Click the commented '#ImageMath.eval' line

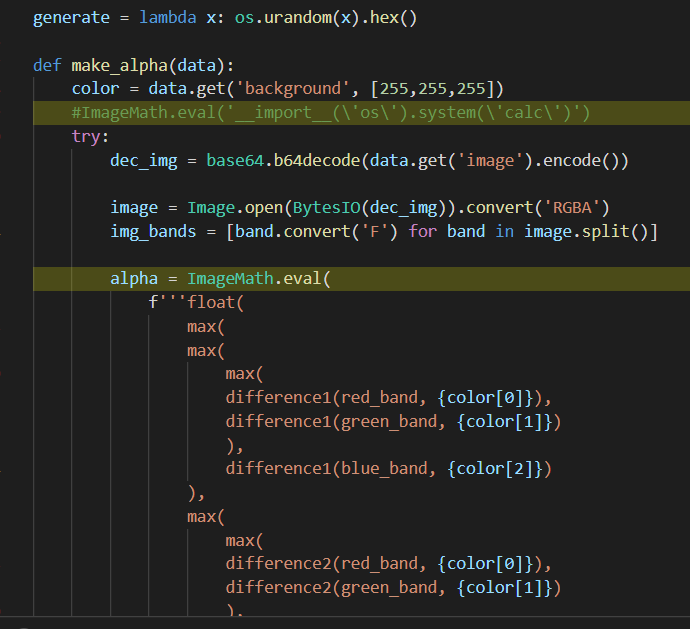tap(331, 113)
